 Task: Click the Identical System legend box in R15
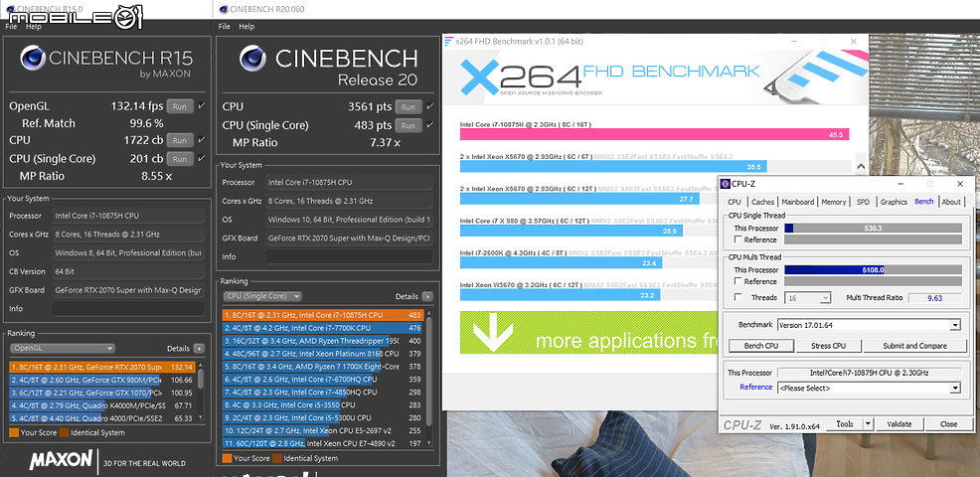[x=64, y=432]
